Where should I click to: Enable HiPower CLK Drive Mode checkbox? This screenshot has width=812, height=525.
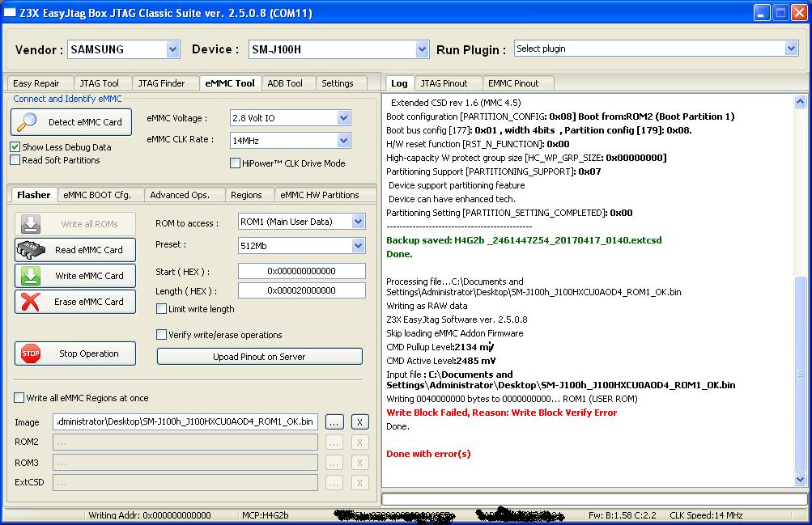pos(235,163)
